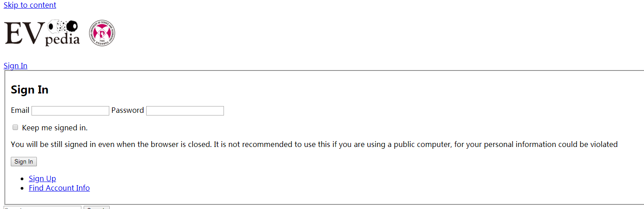Screen dimensions: 644x209
Task: Click the 'Keep me signed in.' label text
Action: pyautogui.click(x=55, y=128)
